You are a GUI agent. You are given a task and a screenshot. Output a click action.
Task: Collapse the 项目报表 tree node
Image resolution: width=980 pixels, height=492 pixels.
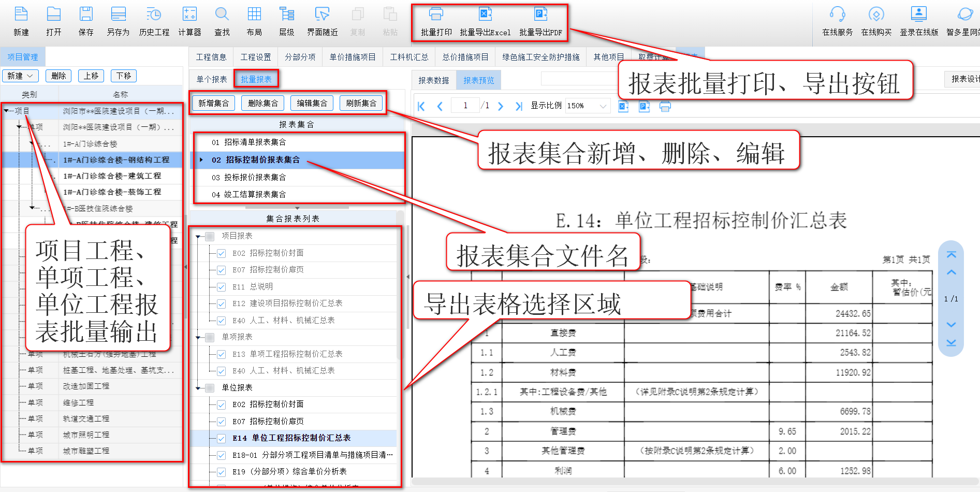pyautogui.click(x=198, y=236)
